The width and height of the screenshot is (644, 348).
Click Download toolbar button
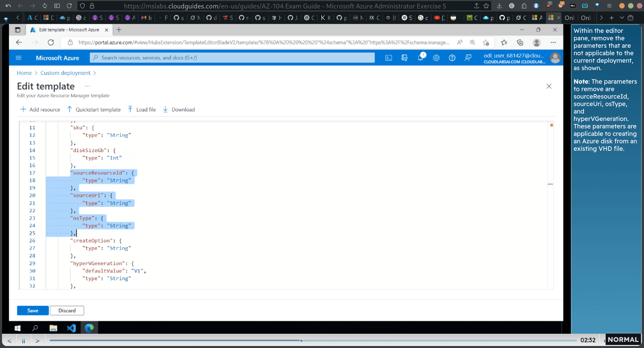179,109
